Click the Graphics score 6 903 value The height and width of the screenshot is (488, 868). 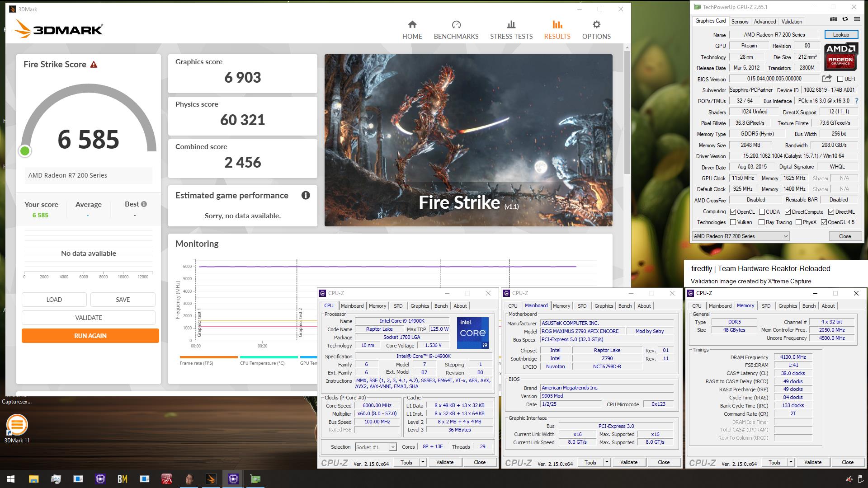point(243,78)
